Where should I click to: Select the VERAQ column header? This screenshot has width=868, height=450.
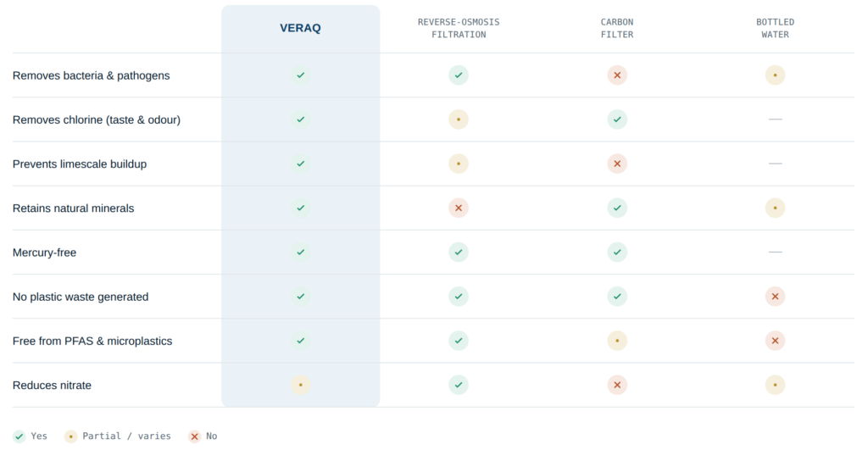click(x=300, y=28)
